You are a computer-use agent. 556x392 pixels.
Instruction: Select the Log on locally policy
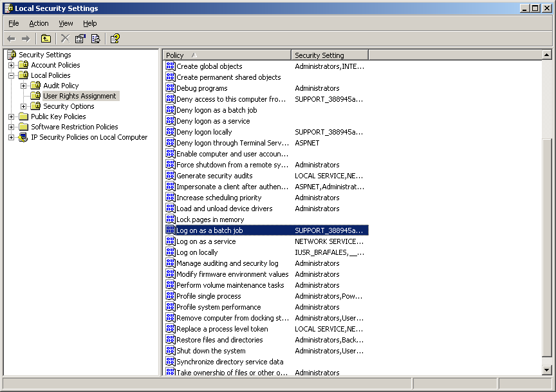pyautogui.click(x=197, y=252)
